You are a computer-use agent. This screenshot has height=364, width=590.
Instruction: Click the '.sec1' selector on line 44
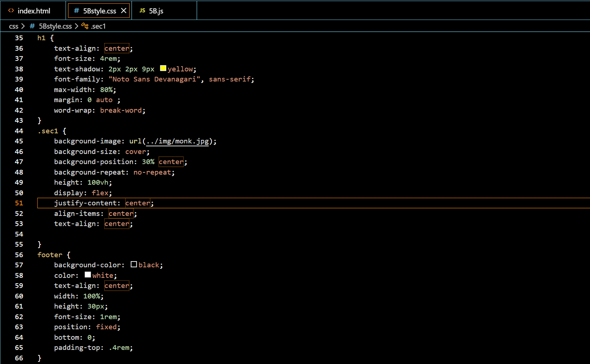(48, 131)
